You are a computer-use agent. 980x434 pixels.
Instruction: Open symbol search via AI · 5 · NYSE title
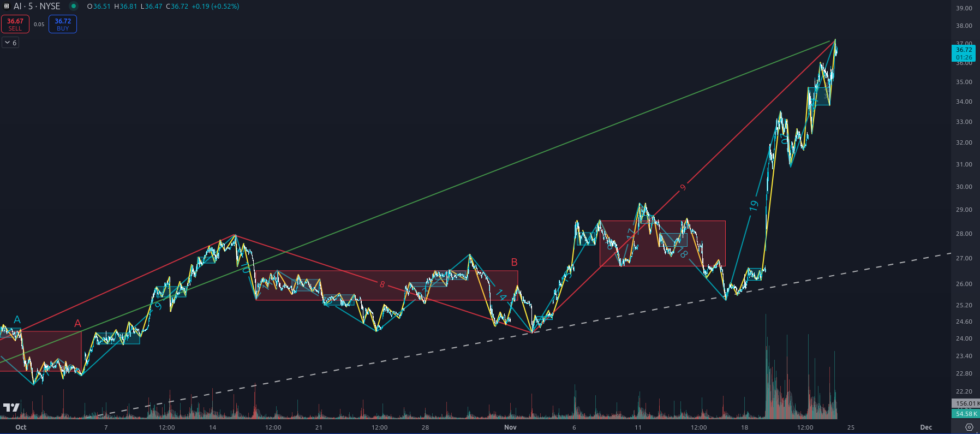[x=37, y=7]
